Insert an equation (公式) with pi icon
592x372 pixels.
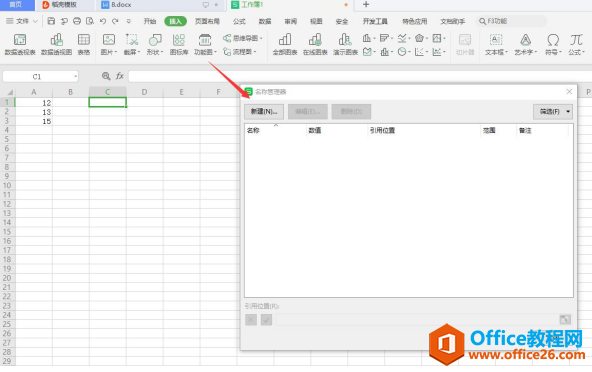[x=576, y=45]
